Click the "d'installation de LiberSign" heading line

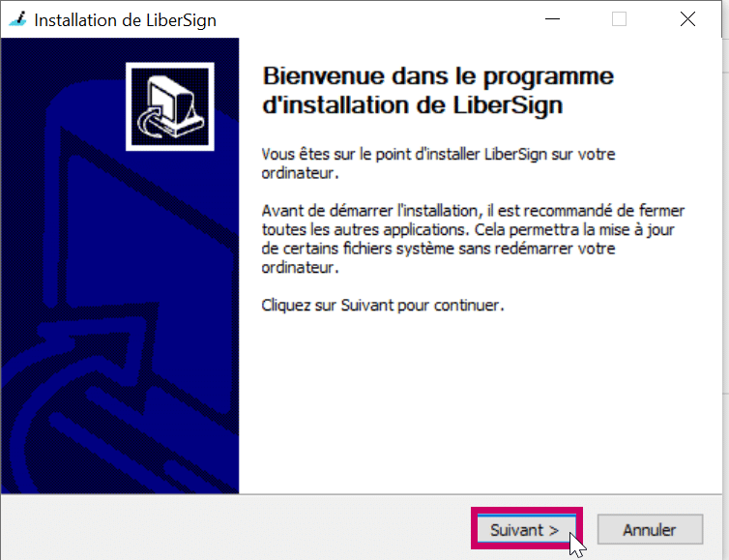click(x=413, y=104)
